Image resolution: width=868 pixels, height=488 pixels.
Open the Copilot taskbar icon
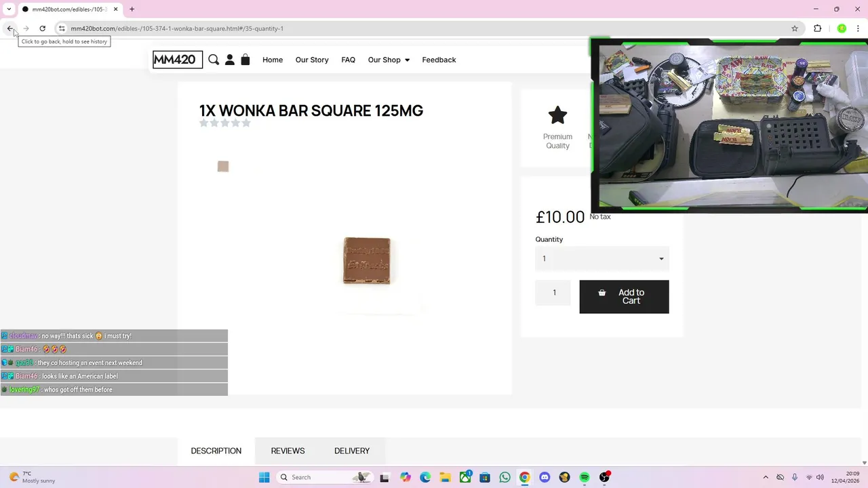[406, 477]
